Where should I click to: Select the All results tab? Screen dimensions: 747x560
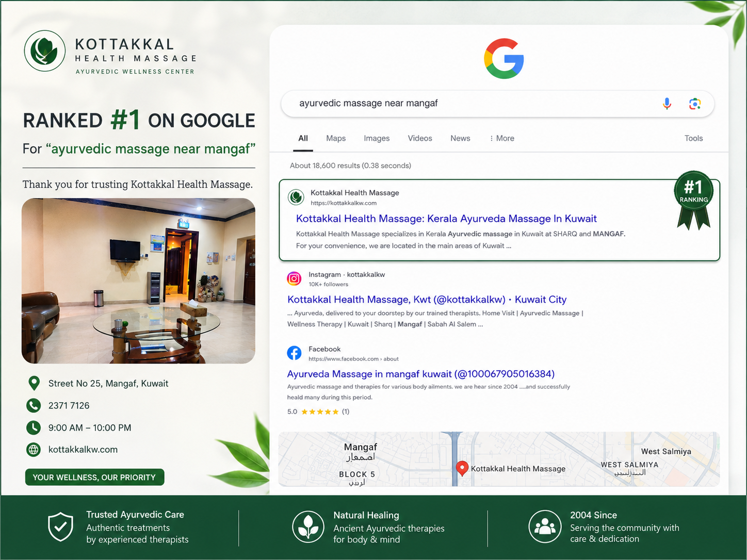pos(303,138)
